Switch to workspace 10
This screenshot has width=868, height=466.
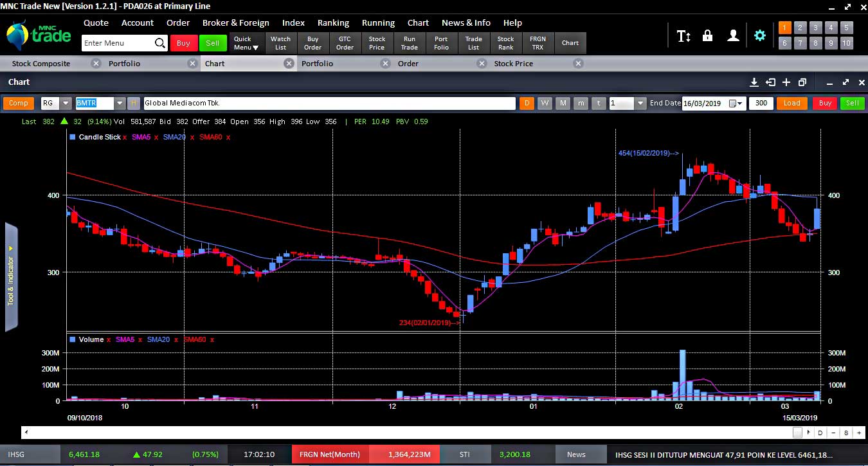click(x=847, y=43)
